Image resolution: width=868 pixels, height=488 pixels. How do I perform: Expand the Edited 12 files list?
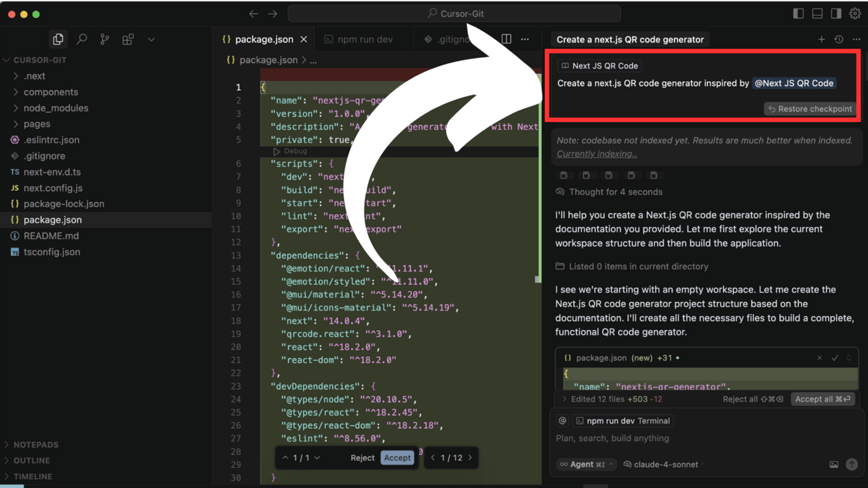564,399
